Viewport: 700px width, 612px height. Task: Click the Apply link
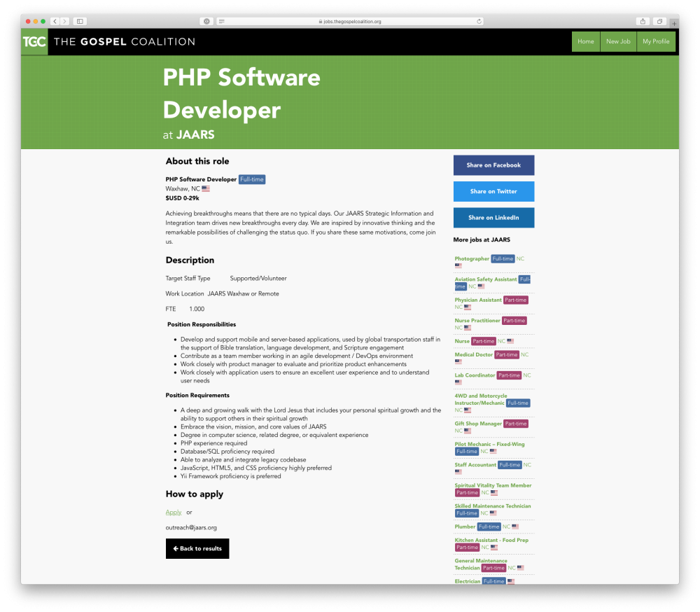point(173,512)
